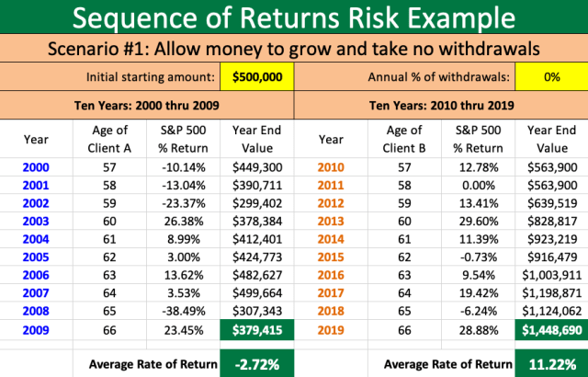
Task: Click the Ten Years: 2010 thru 2019 header
Action: pos(441,104)
